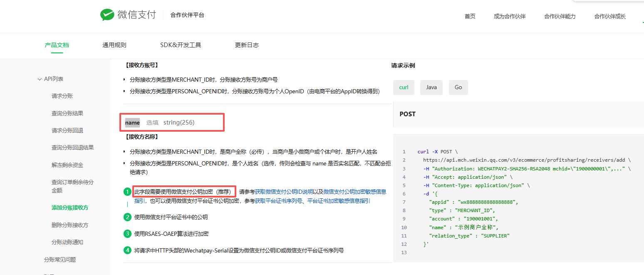Viewport: 644px width, 275px height.
Task: Click the Accept header code line
Action: (x=468, y=177)
